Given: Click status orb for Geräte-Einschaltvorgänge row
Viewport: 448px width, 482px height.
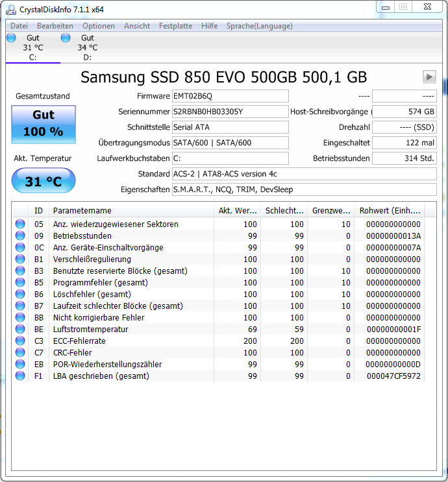Looking at the screenshot, I should [x=20, y=247].
